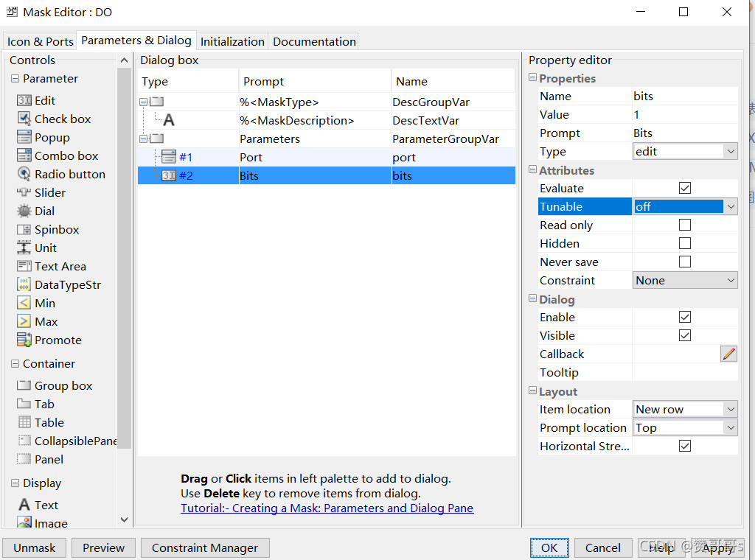Tick the Never save checkbox

685,262
